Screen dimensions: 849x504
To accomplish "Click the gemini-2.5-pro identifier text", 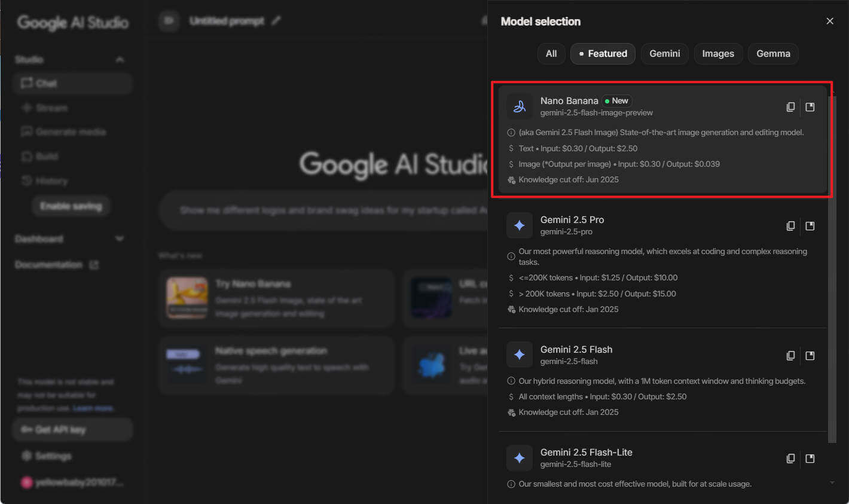I will tap(566, 232).
